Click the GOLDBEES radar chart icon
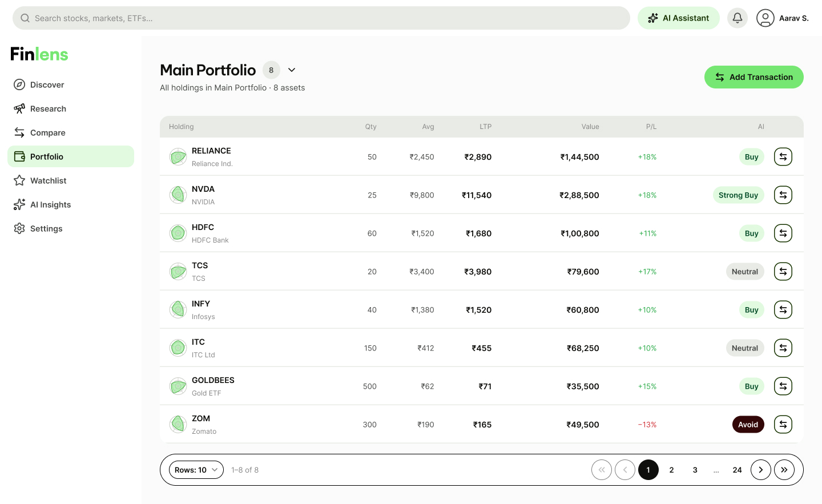Viewport: 822px width, 504px height. coord(178,386)
